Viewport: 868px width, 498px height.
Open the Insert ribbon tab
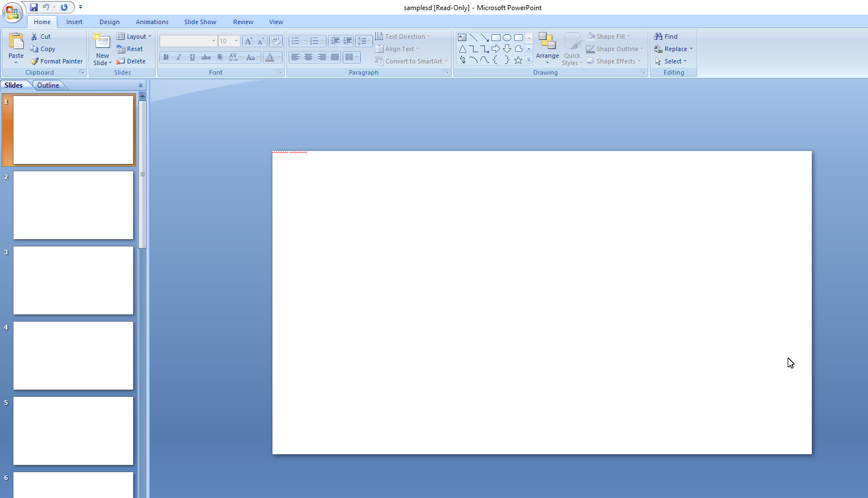[x=74, y=22]
